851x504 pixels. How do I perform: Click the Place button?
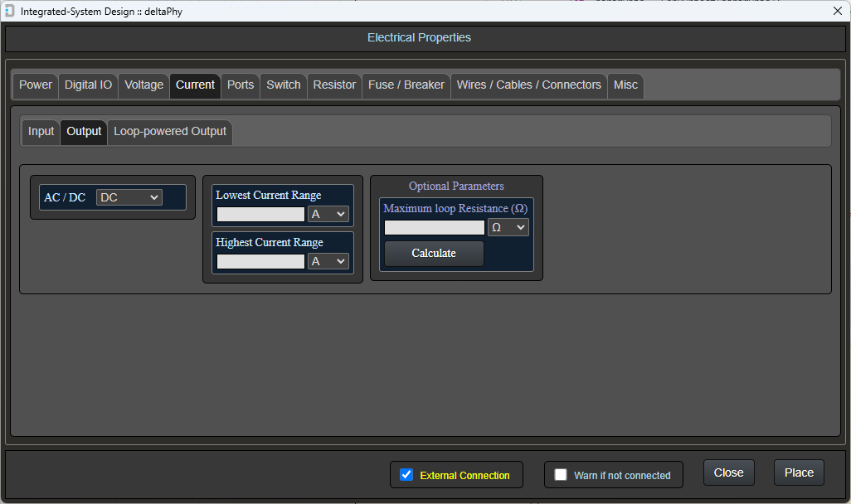(x=799, y=472)
